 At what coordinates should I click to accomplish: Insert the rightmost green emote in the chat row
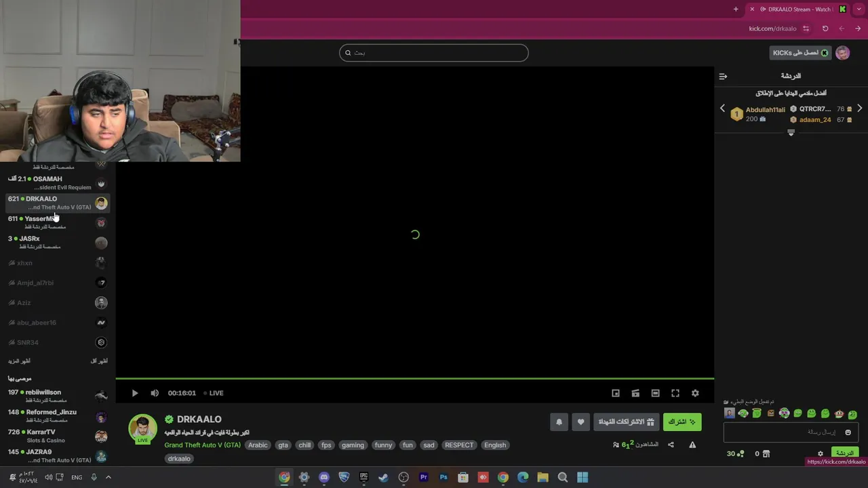pos(852,413)
